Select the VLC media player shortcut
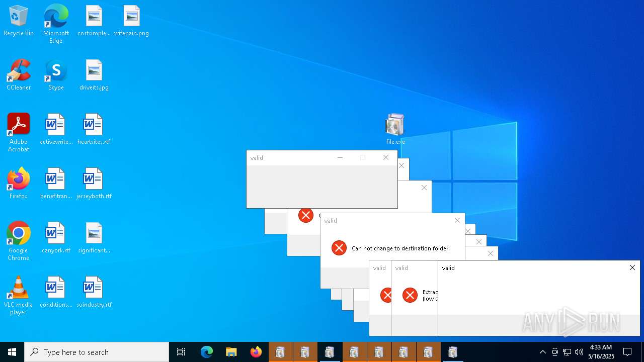The height and width of the screenshot is (362, 644). (19, 296)
